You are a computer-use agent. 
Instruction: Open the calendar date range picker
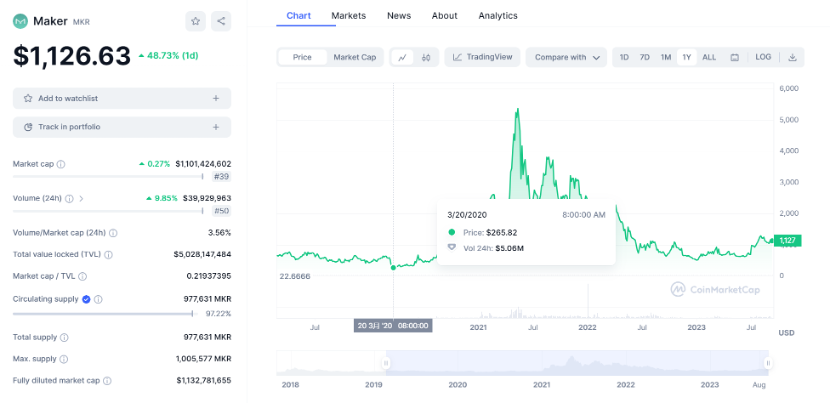(735, 57)
